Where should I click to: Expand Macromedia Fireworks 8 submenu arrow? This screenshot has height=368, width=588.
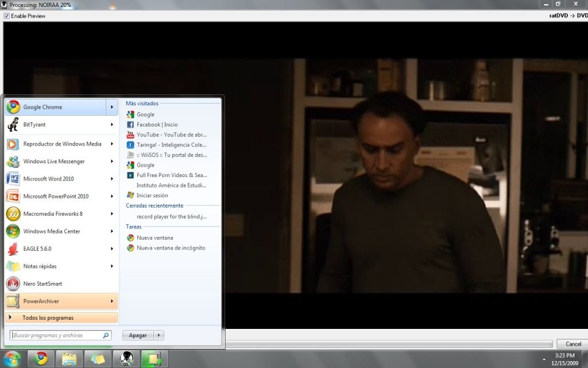[112, 214]
